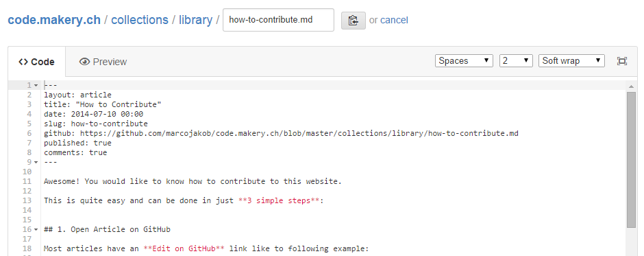Click scrollbar up arrow in editor

631,86
